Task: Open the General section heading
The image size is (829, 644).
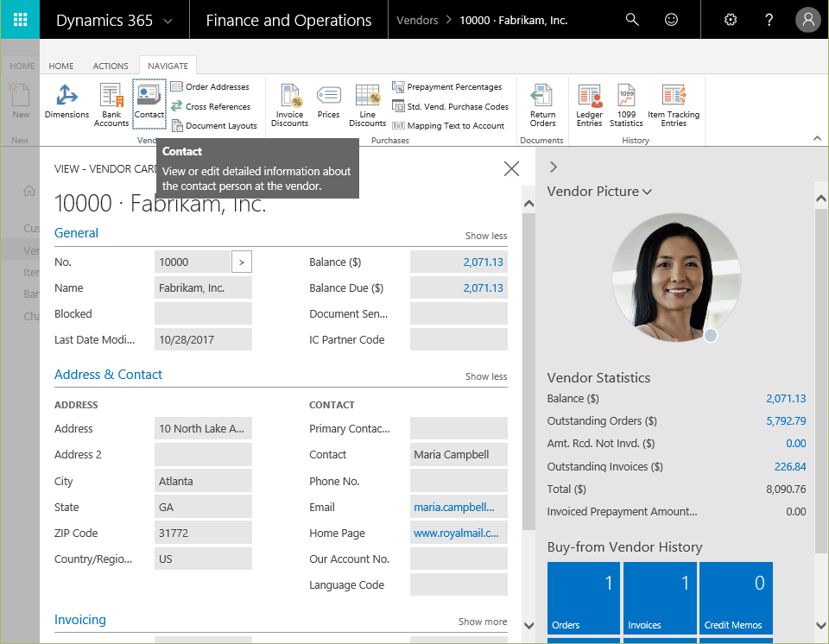Action: [76, 233]
